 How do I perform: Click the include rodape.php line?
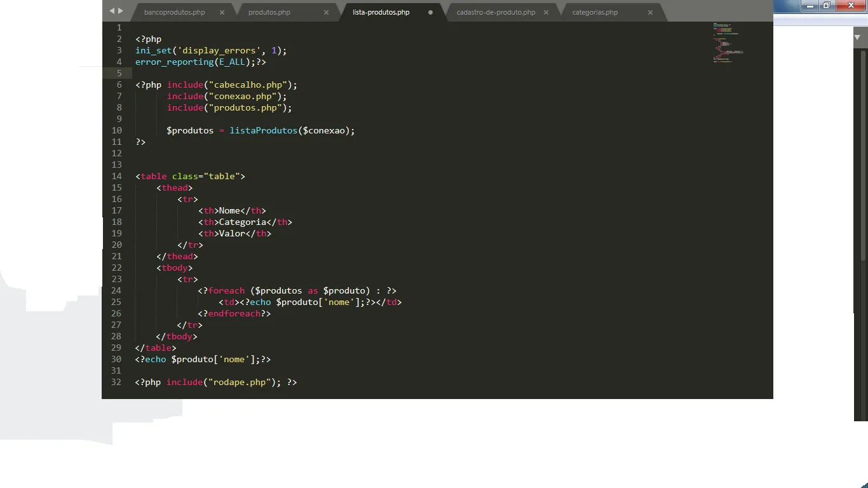click(215, 382)
